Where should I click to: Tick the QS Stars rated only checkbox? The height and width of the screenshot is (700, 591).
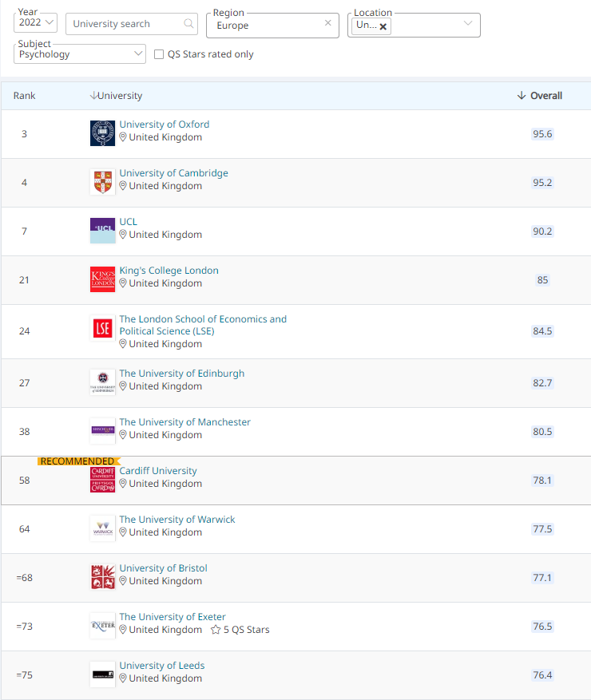pos(159,54)
